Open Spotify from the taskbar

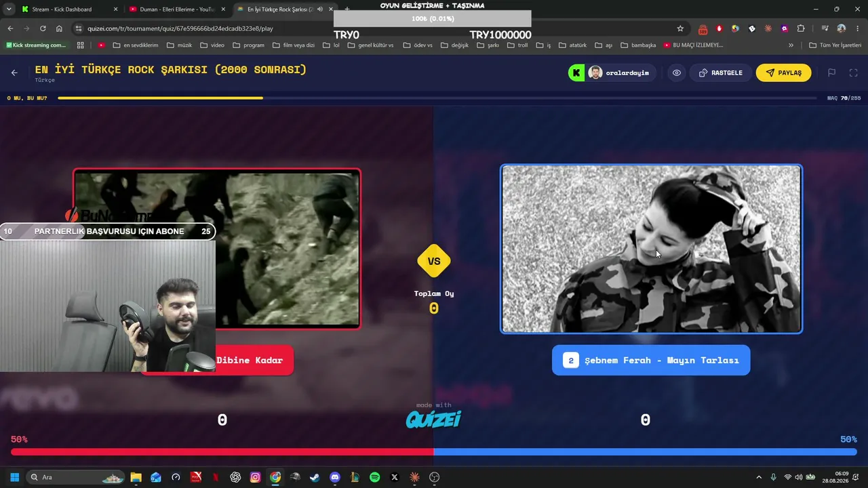click(375, 477)
